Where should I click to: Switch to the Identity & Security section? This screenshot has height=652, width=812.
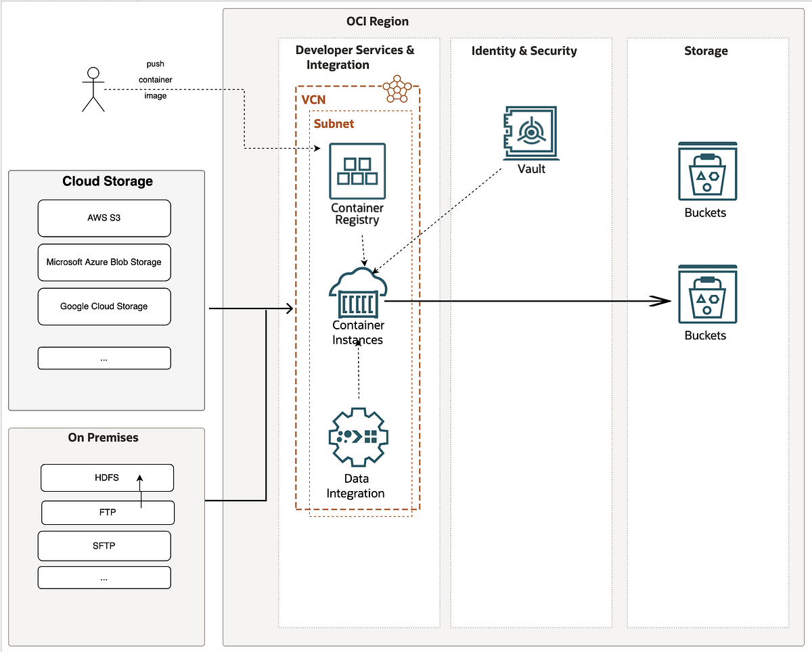pos(524,51)
